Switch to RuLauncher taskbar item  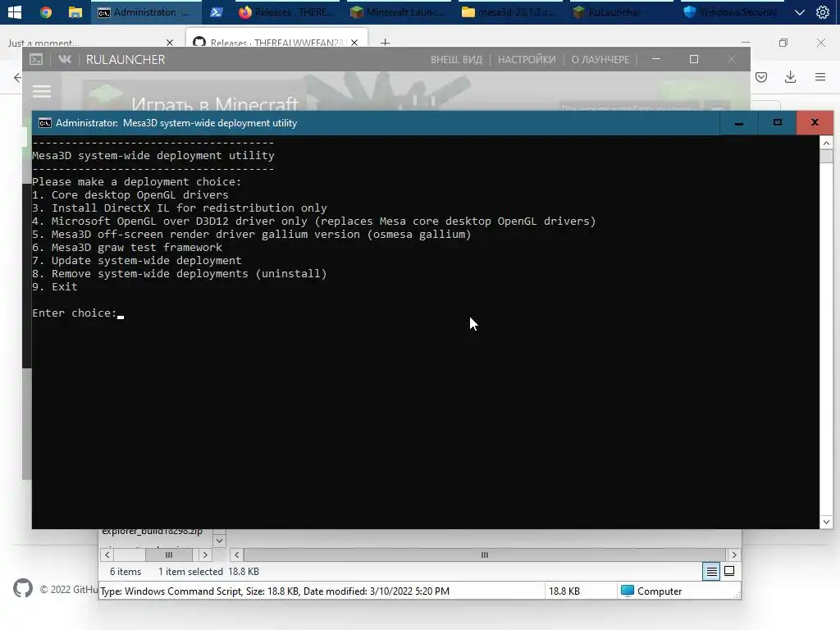[x=622, y=11]
